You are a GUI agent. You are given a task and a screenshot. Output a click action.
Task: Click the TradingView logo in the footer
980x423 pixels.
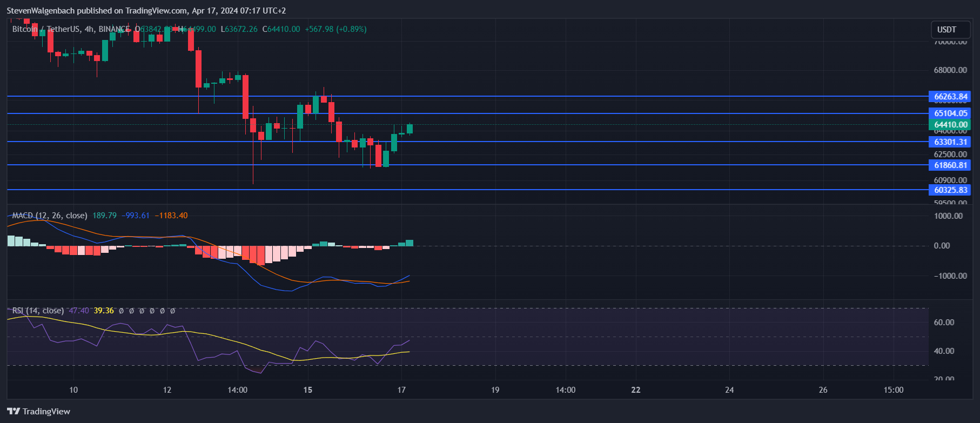click(x=39, y=412)
